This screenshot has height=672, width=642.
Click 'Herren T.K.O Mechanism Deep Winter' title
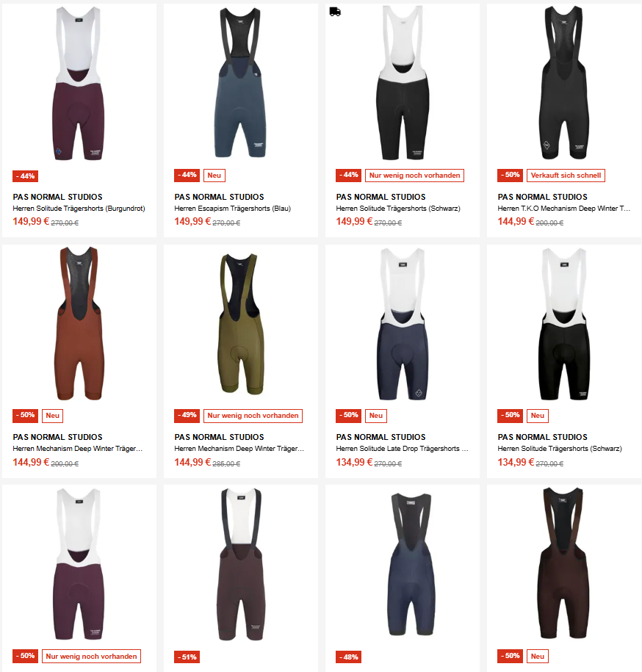(563, 209)
